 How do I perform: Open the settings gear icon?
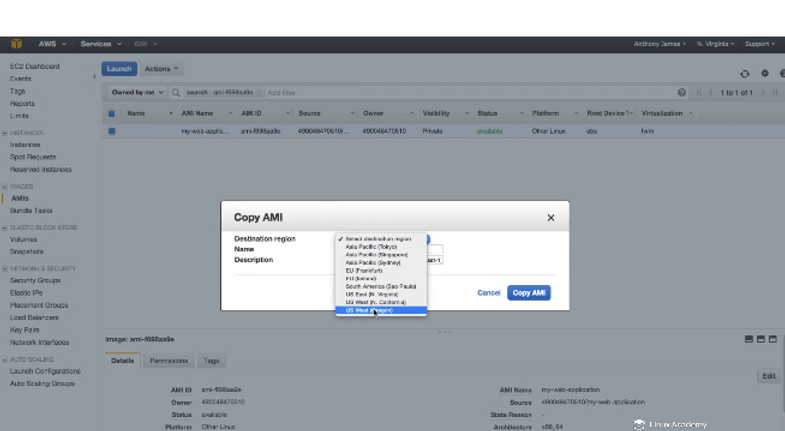tap(765, 74)
